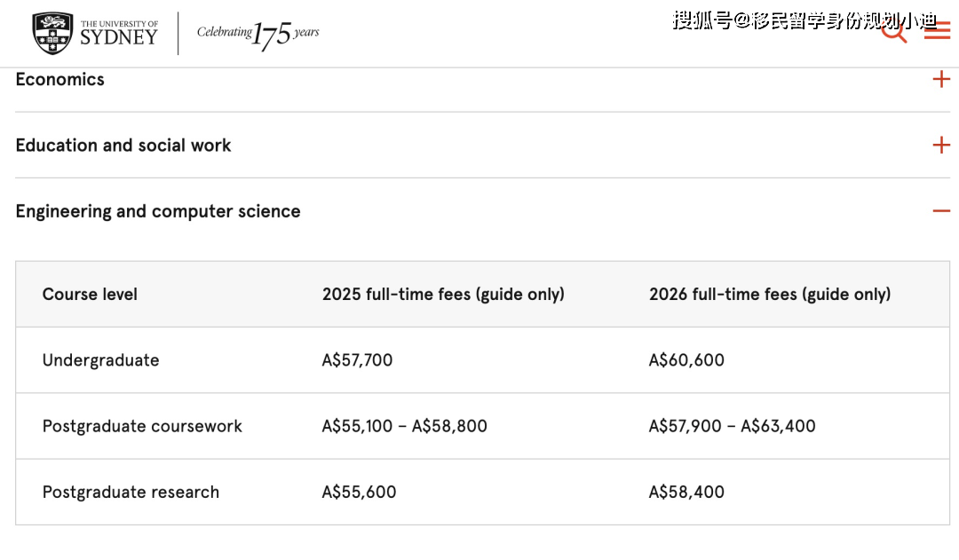
Task: Click the Undergraduate row label
Action: (101, 360)
